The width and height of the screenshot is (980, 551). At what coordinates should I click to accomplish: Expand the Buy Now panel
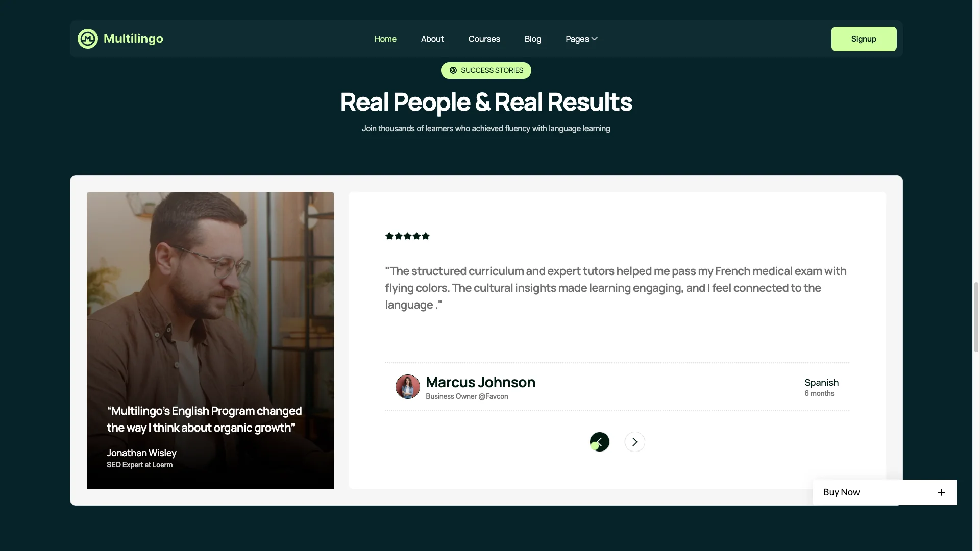pyautogui.click(x=885, y=492)
